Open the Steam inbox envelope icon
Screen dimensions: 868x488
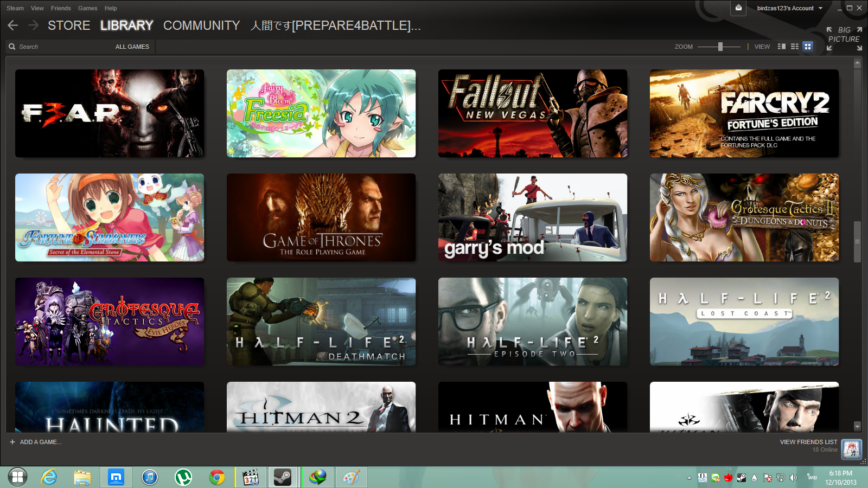738,8
